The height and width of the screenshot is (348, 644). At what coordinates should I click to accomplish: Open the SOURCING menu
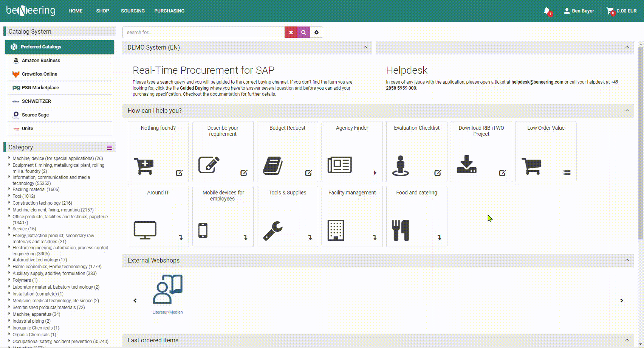133,11
